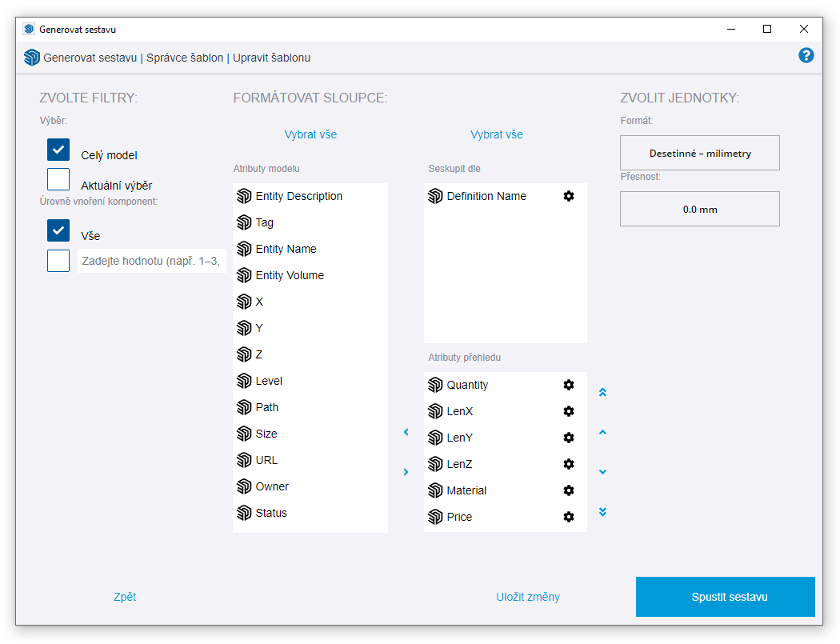Open the 0.0 mm precision dropdown
This screenshot has height=644, width=840.
tap(699, 209)
